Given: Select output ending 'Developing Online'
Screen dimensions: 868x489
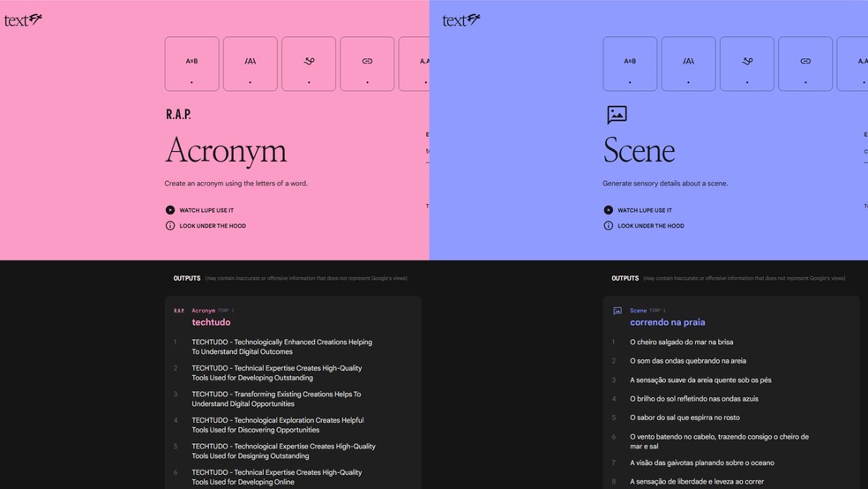Looking at the screenshot, I should pos(276,477).
